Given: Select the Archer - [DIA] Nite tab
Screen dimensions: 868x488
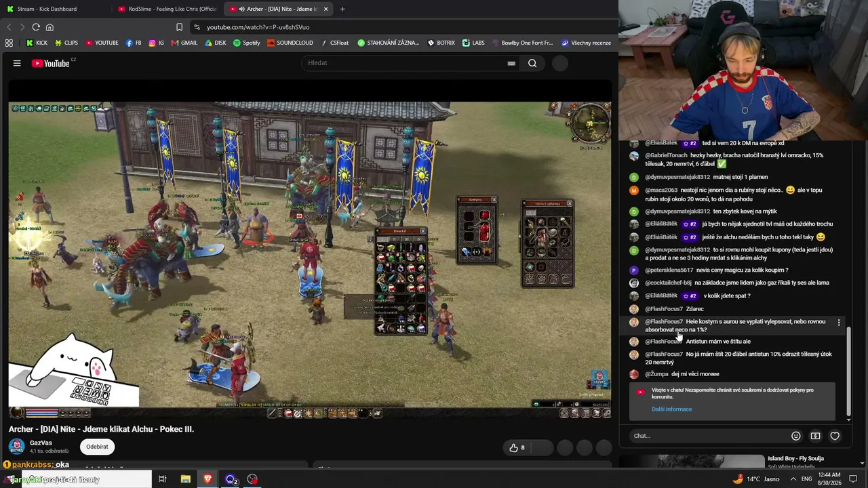Looking at the screenshot, I should (x=278, y=9).
